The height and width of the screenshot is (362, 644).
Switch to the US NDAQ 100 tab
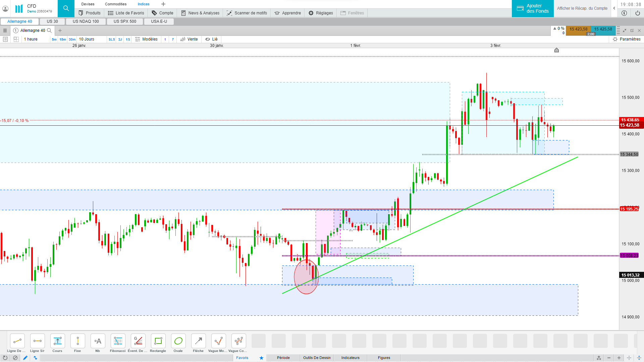pos(86,21)
